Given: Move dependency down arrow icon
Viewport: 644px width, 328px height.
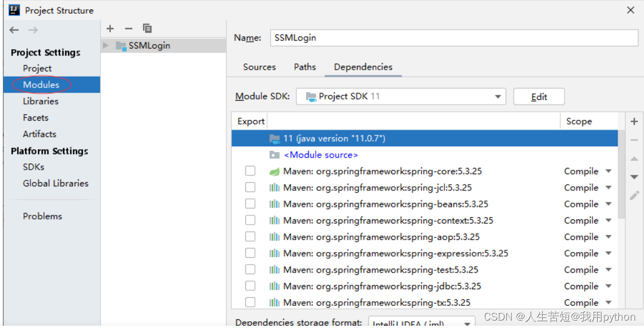Looking at the screenshot, I should (x=634, y=177).
